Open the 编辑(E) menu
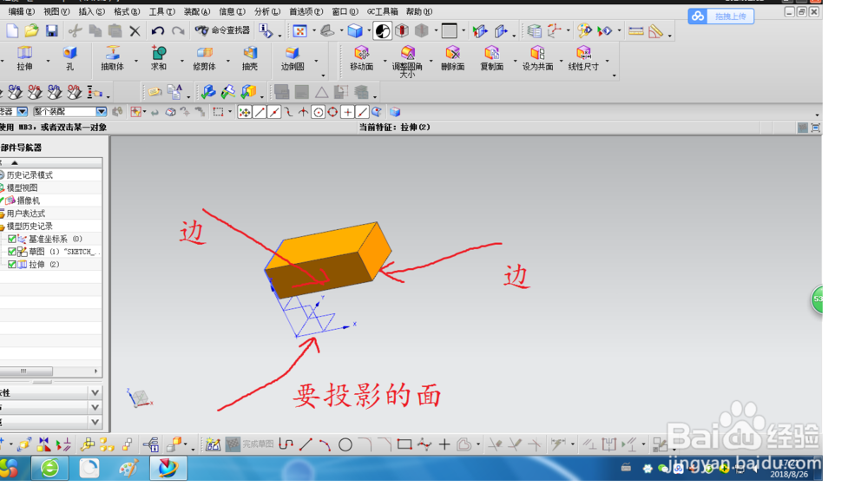The height and width of the screenshot is (493, 868). [21, 11]
